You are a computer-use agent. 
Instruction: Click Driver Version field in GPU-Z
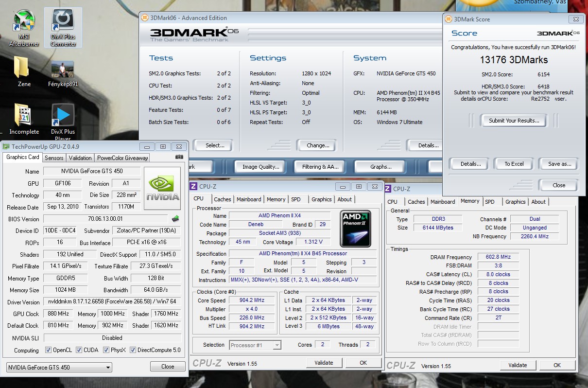pos(112,302)
